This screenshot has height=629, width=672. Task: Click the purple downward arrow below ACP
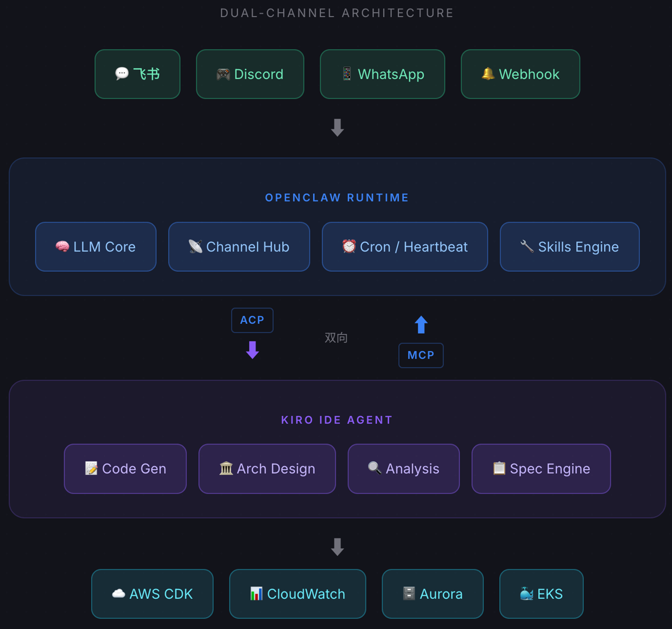[252, 350]
